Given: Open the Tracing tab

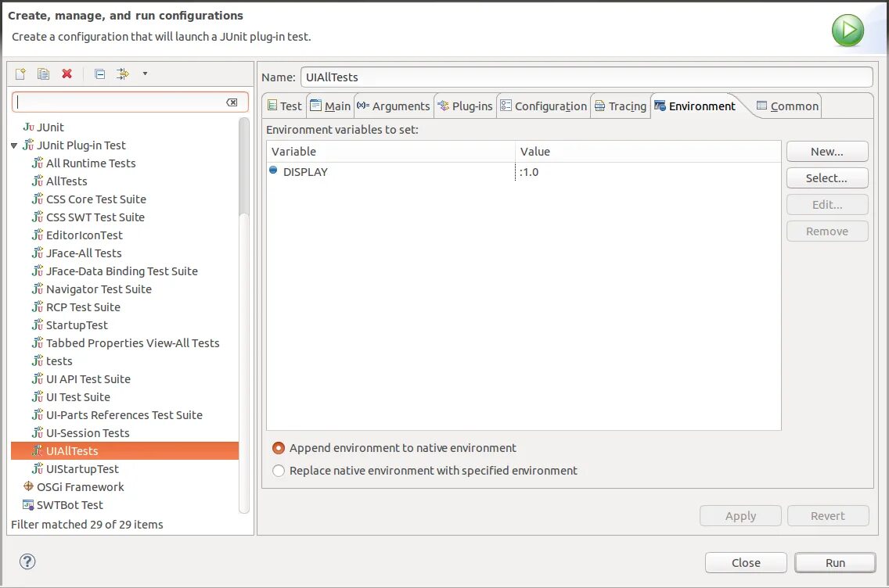Looking at the screenshot, I should click(x=621, y=106).
